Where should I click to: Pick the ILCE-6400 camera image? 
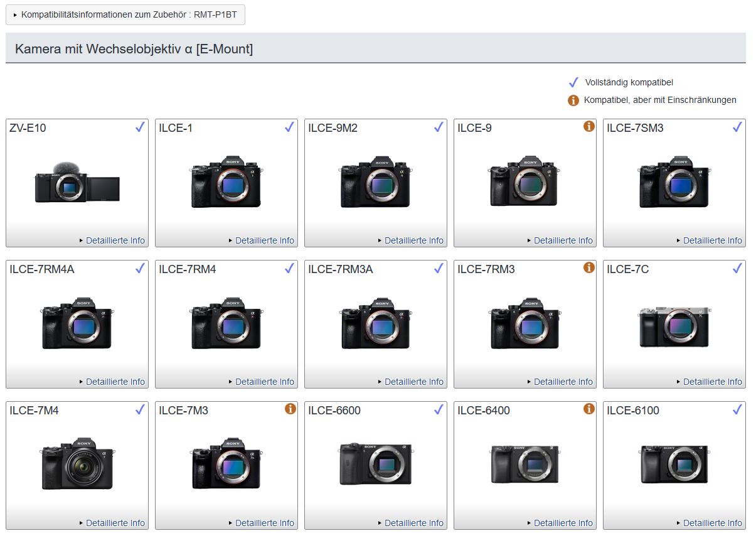[x=525, y=465]
